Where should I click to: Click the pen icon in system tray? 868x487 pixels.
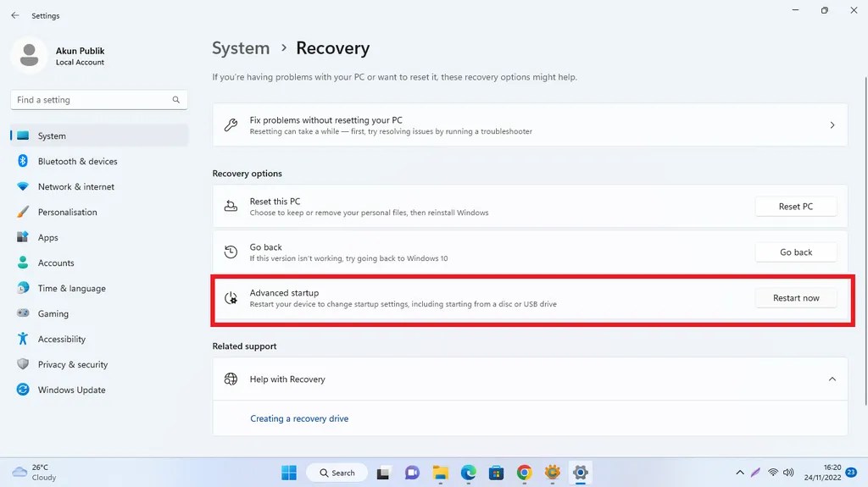click(x=755, y=473)
